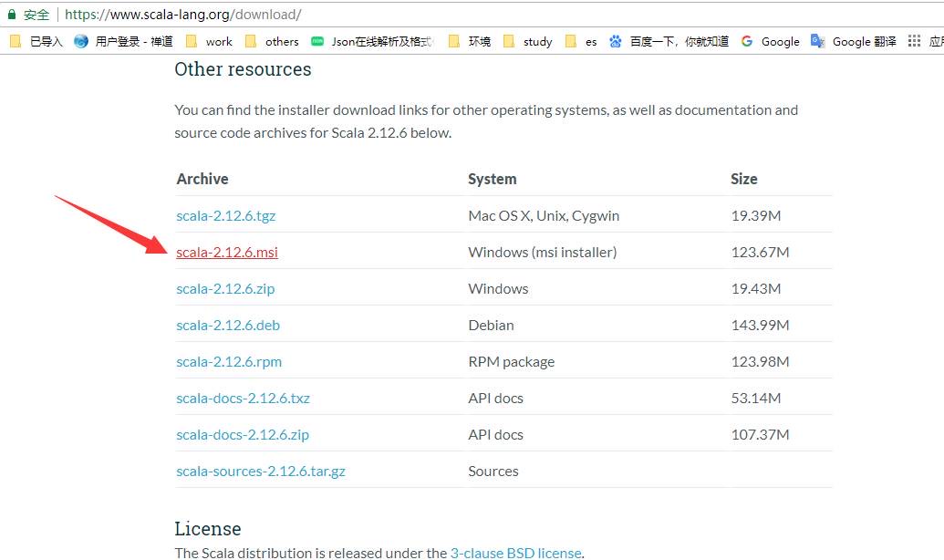Open the work bookmarks folder
This screenshot has height=560, width=944.
pos(209,41)
